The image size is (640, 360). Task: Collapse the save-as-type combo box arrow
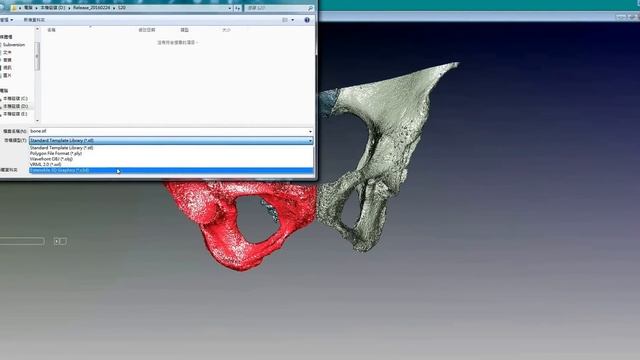pyautogui.click(x=310, y=140)
